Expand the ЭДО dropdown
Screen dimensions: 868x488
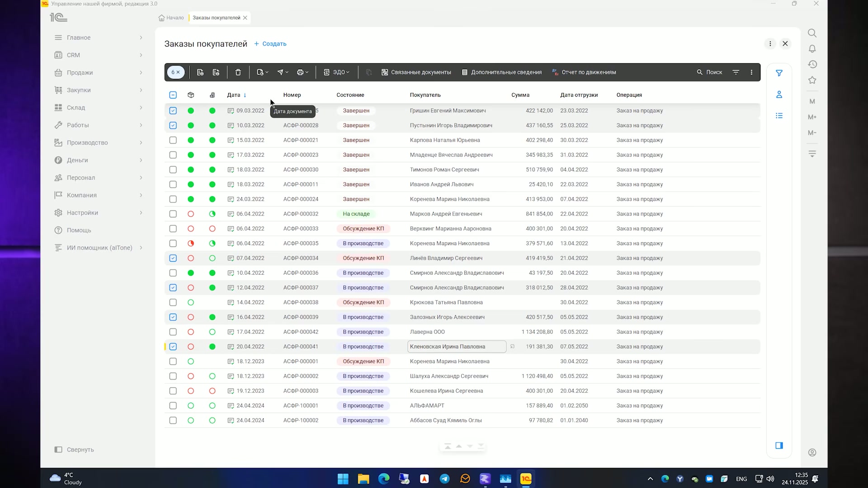tap(337, 72)
